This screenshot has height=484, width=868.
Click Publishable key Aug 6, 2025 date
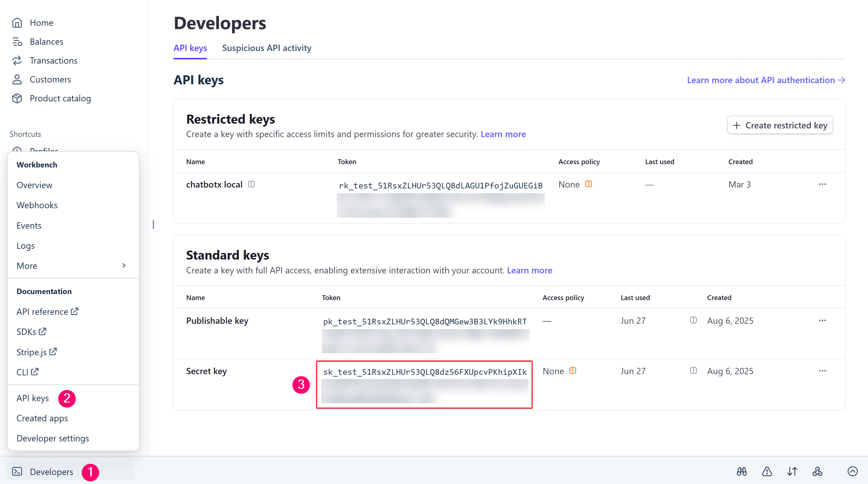coord(730,321)
